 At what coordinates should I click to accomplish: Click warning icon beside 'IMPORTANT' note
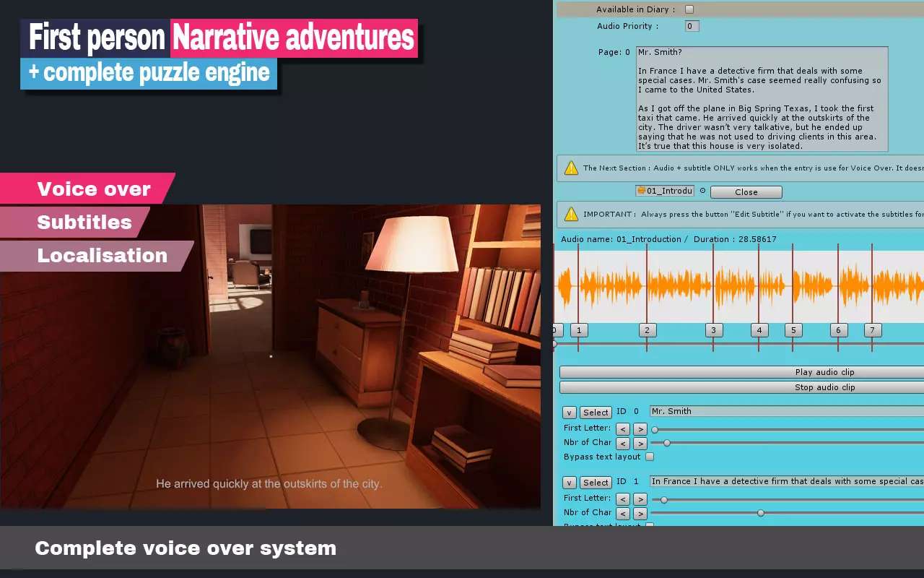[571, 215]
